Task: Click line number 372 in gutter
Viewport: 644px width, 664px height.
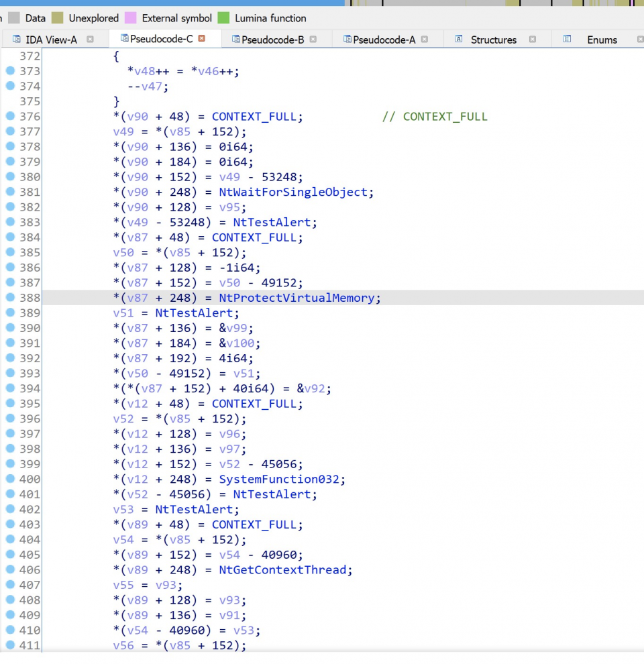Action: [30, 56]
